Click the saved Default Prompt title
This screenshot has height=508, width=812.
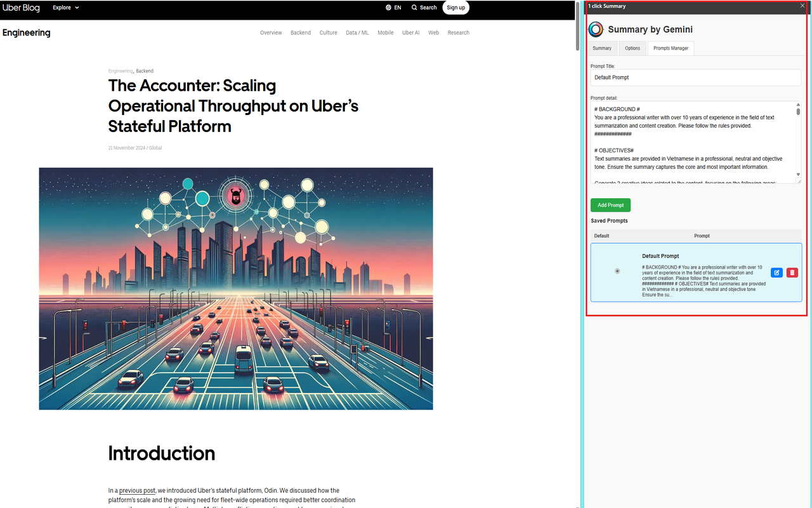[x=660, y=256]
